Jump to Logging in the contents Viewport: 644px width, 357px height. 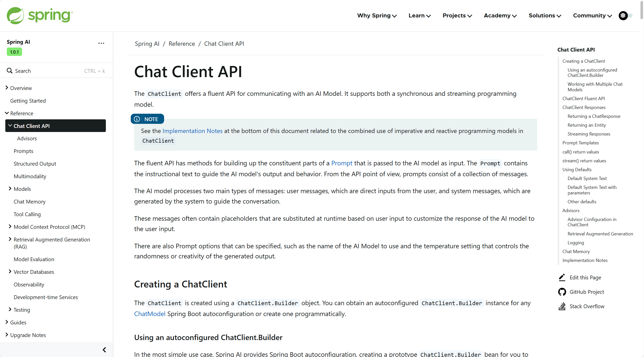pyautogui.click(x=576, y=242)
